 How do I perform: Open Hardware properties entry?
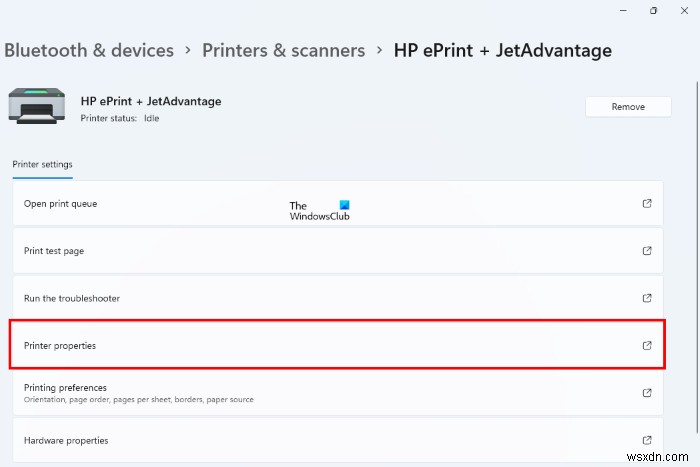click(x=338, y=440)
